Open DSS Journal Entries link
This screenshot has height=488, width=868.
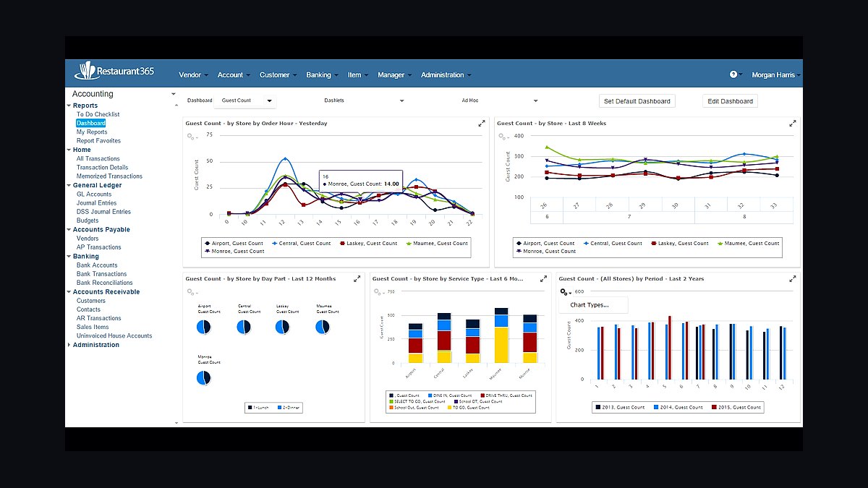[x=103, y=212]
